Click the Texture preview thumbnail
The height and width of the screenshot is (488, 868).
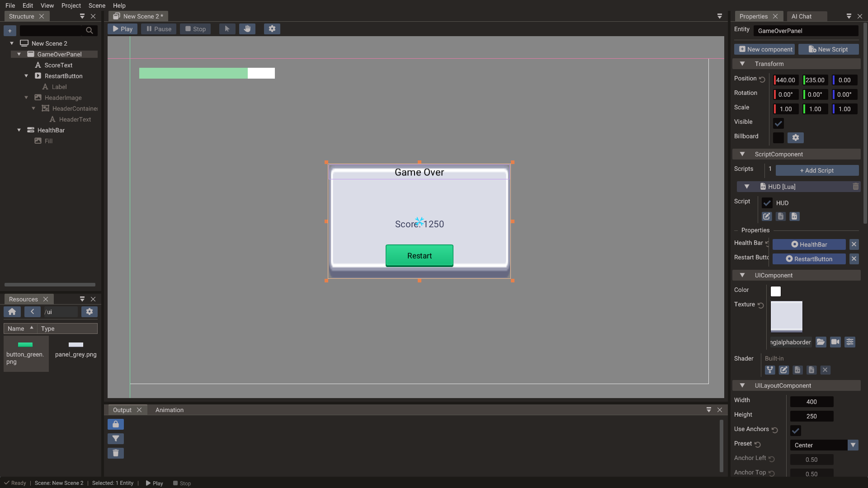pos(787,317)
